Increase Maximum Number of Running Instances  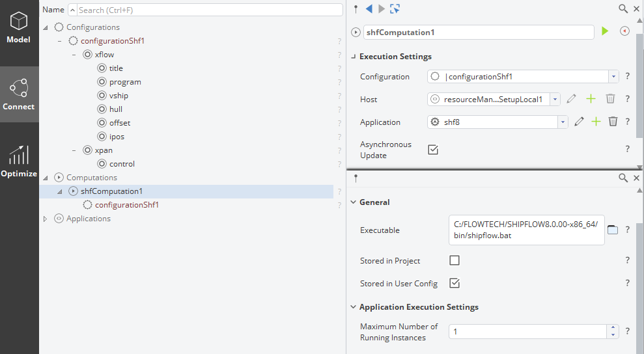coord(613,328)
